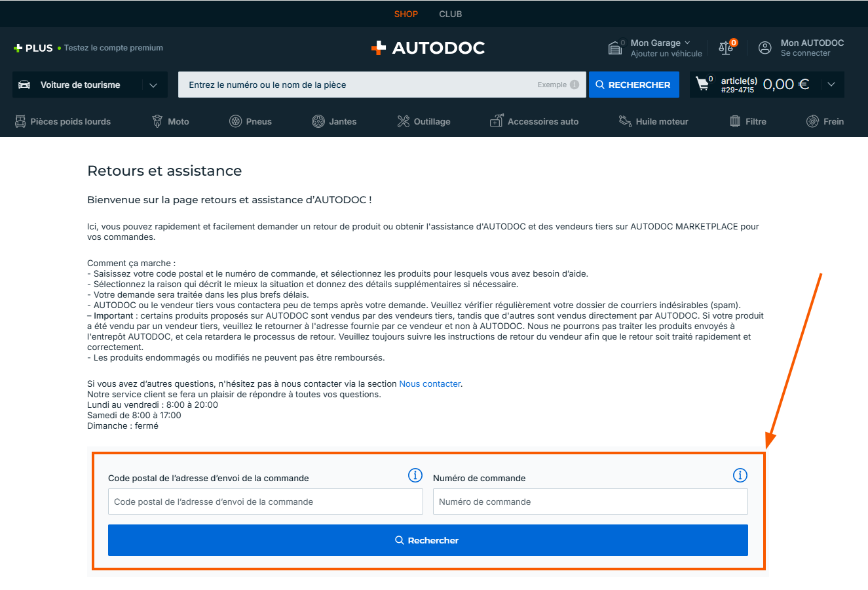Click the AUTODOC logo

click(x=428, y=48)
